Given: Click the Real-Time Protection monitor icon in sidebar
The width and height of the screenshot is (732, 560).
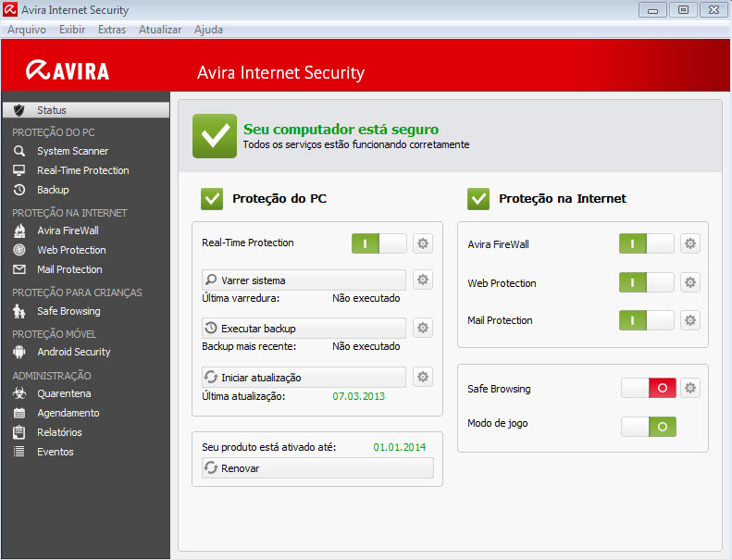Looking at the screenshot, I should click(x=19, y=170).
